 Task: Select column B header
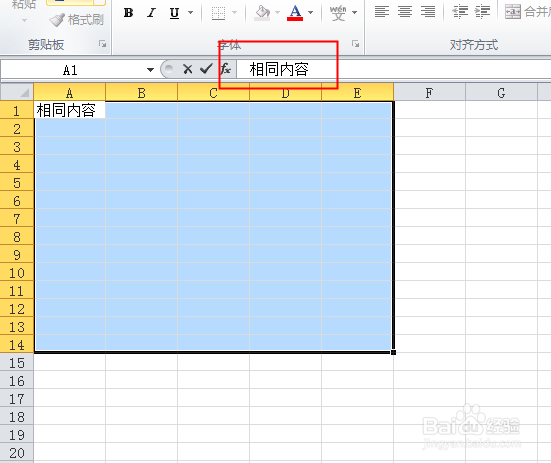tap(142, 93)
